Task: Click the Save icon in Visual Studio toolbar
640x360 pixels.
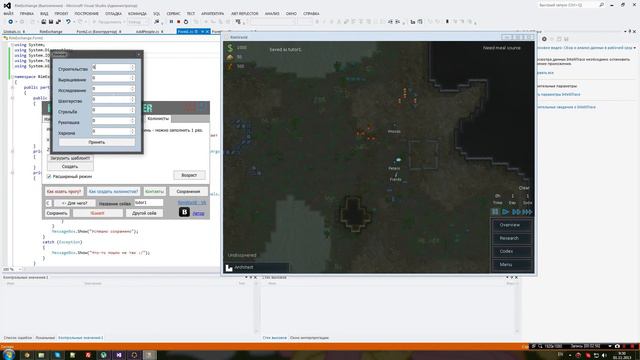Action: tap(51, 22)
